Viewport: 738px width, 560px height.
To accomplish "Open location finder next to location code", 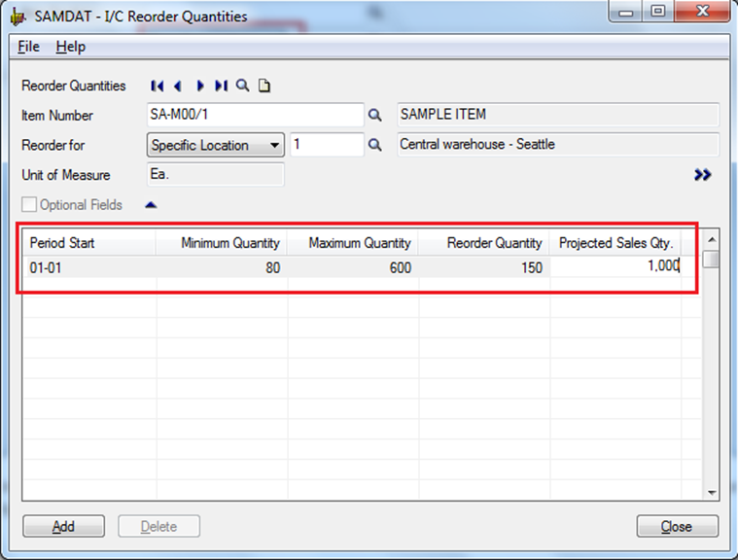I will pos(374,145).
